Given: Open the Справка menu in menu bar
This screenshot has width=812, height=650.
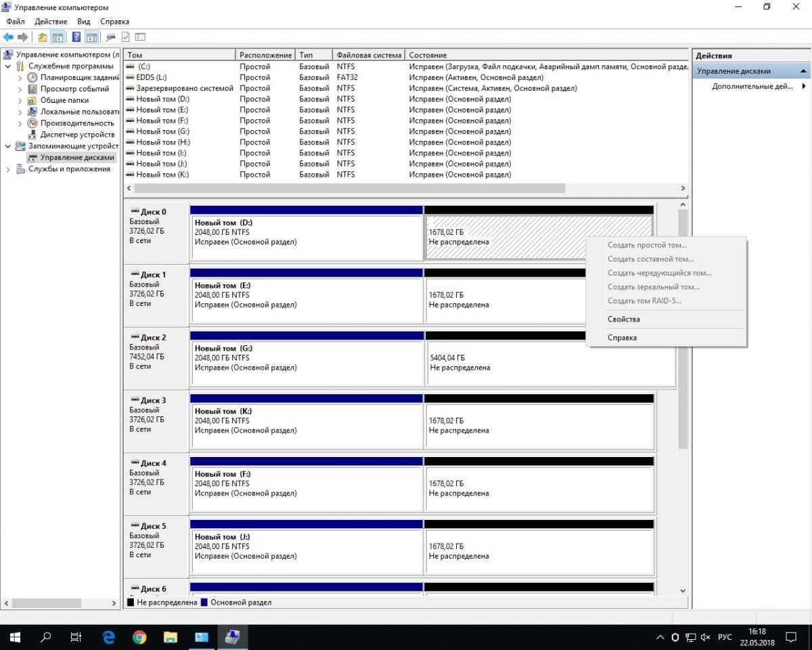Looking at the screenshot, I should [114, 22].
